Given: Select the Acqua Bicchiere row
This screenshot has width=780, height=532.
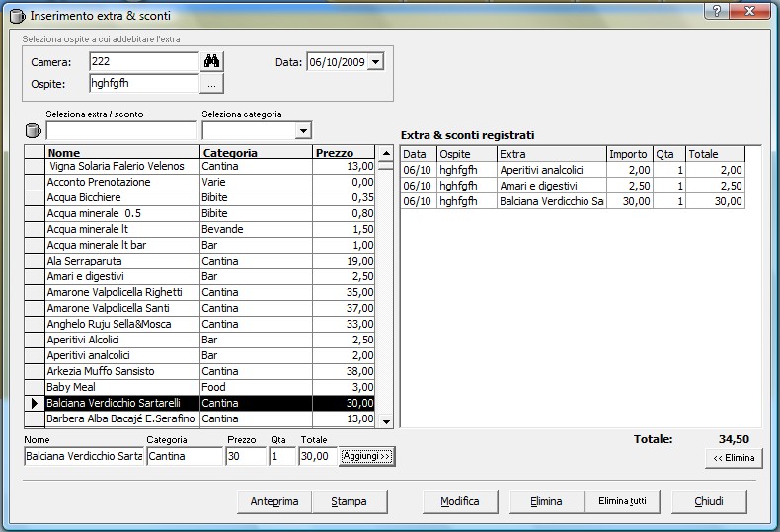Looking at the screenshot, I should (x=199, y=197).
